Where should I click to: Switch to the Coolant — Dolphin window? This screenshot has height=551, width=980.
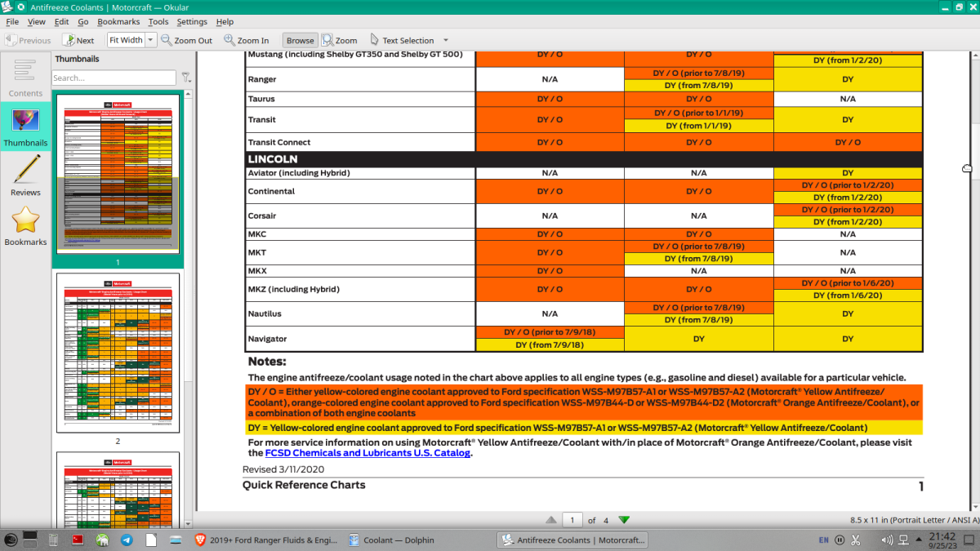point(392,540)
